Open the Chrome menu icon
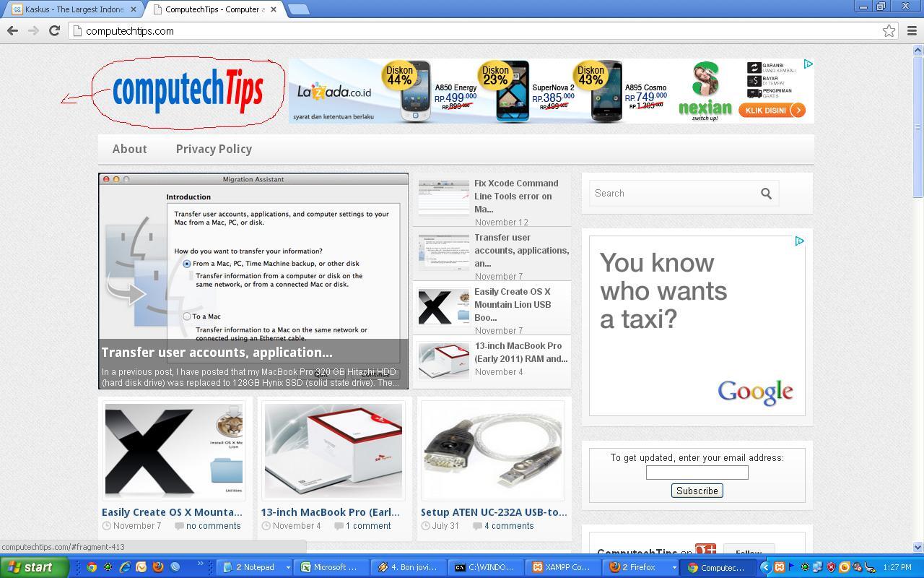Viewport: 924px width, 578px height. (x=912, y=30)
